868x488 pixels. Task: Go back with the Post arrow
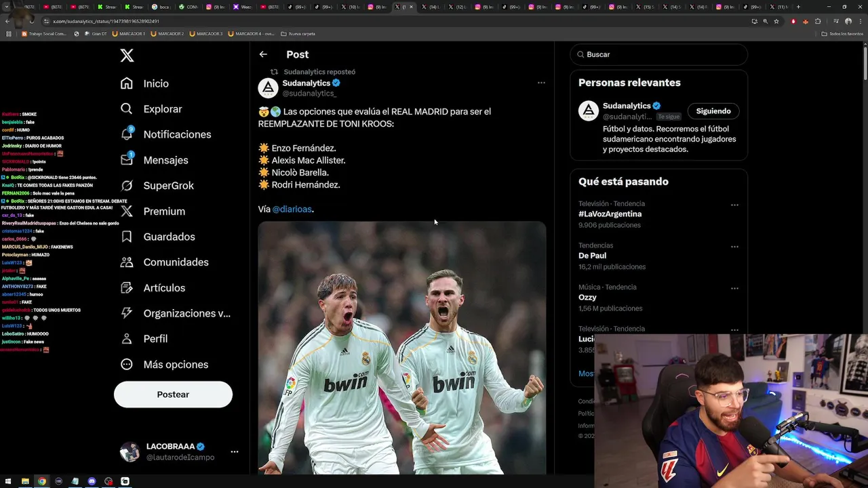pyautogui.click(x=263, y=54)
